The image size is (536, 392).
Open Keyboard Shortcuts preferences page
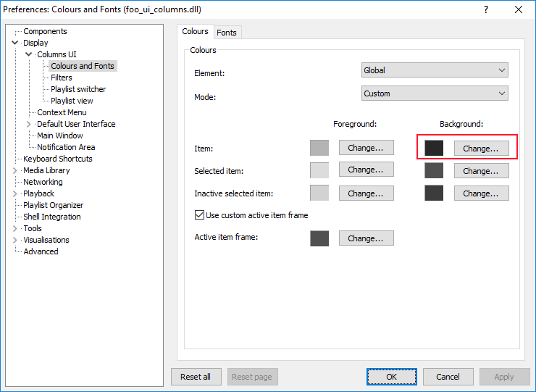click(58, 159)
